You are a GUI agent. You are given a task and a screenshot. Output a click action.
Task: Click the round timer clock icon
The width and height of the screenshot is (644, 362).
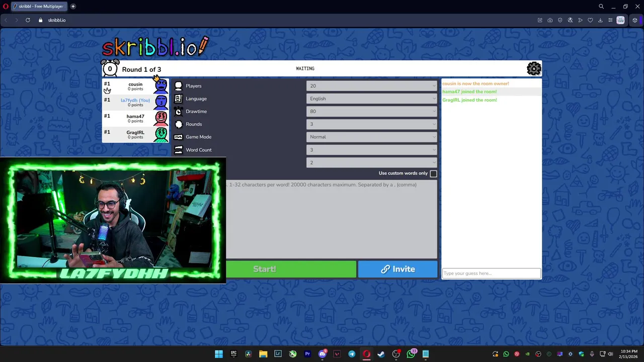(110, 68)
